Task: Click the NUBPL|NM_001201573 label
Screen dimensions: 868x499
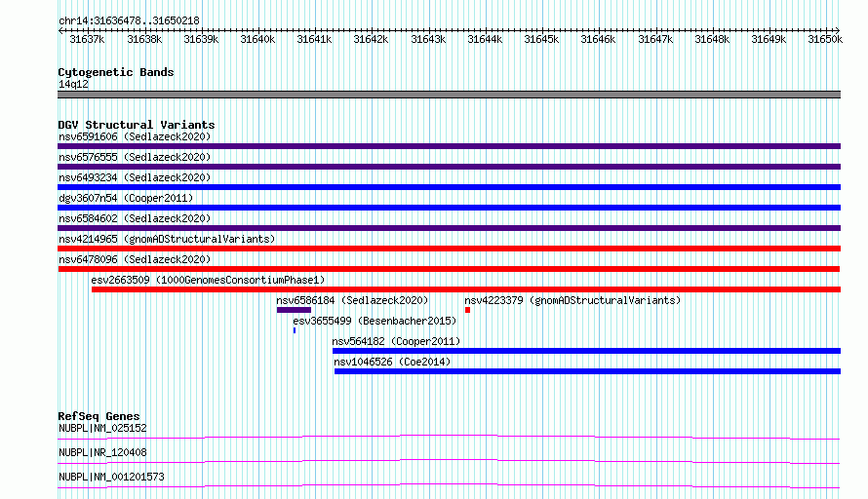Action: click(x=111, y=477)
